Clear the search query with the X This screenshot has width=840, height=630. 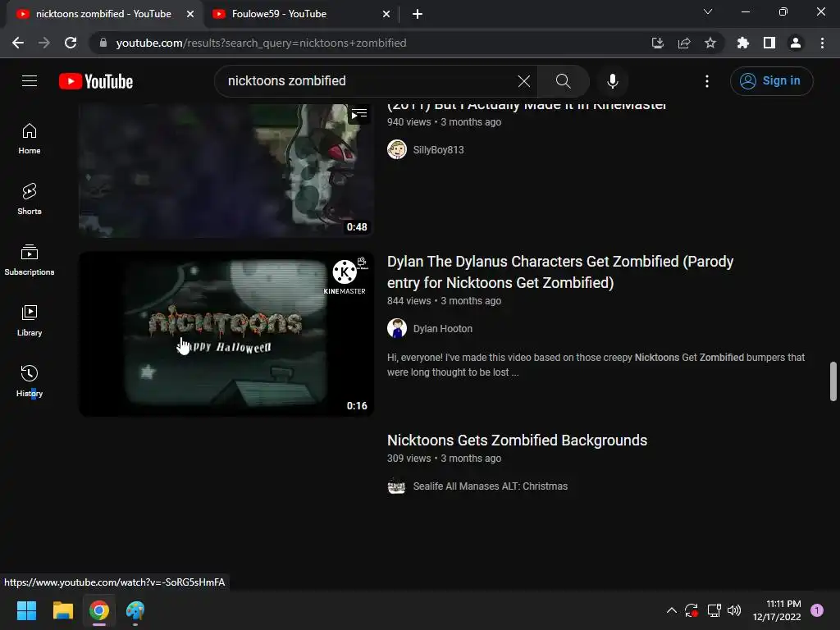point(524,81)
